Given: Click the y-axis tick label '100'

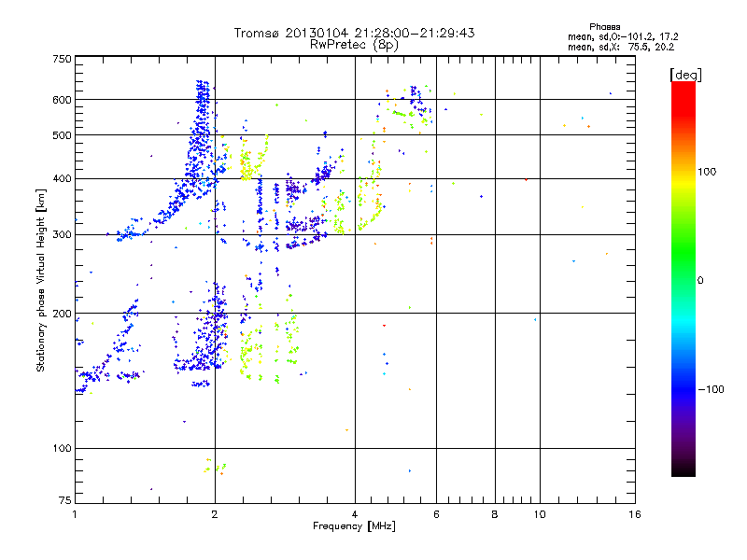Looking at the screenshot, I should pos(63,449).
